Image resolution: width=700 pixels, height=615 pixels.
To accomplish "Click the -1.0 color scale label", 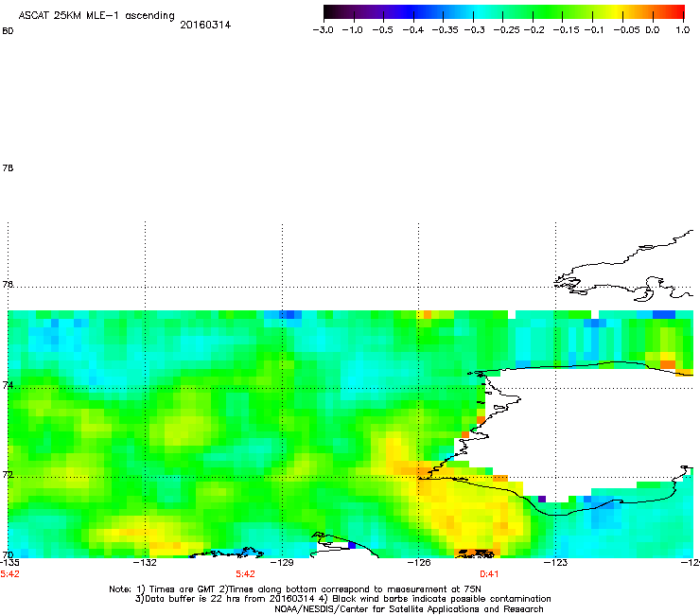I will coord(352,30).
